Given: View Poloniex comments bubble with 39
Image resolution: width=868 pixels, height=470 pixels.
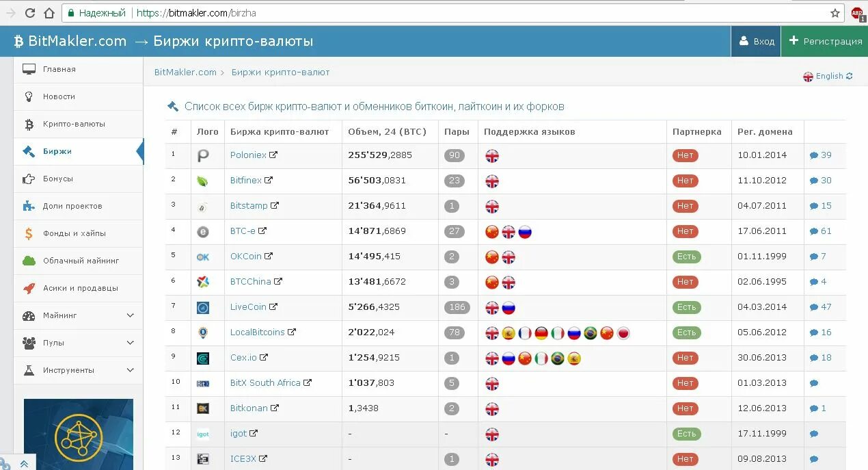Looking at the screenshot, I should pyautogui.click(x=820, y=155).
